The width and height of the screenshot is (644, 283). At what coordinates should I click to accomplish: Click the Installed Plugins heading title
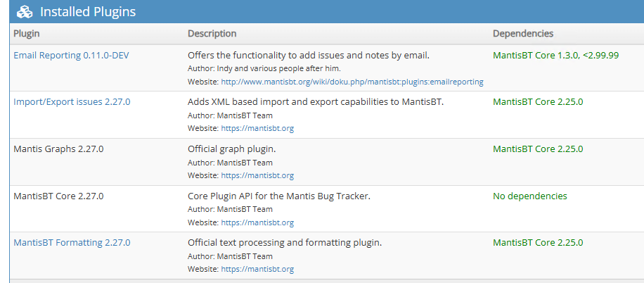(88, 12)
